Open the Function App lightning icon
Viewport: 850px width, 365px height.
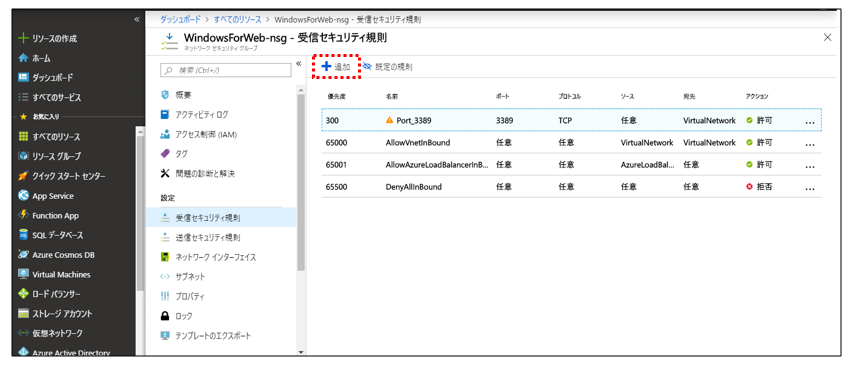pos(23,215)
